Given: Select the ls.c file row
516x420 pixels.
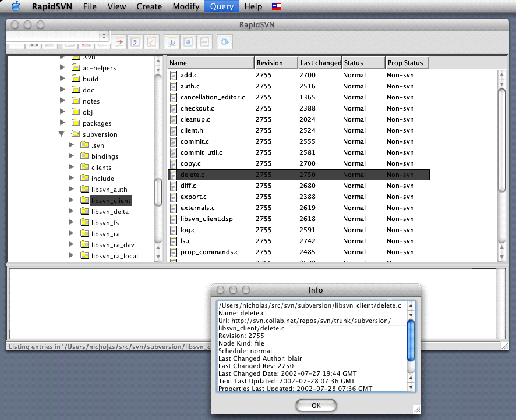Looking at the screenshot, I should (299, 241).
